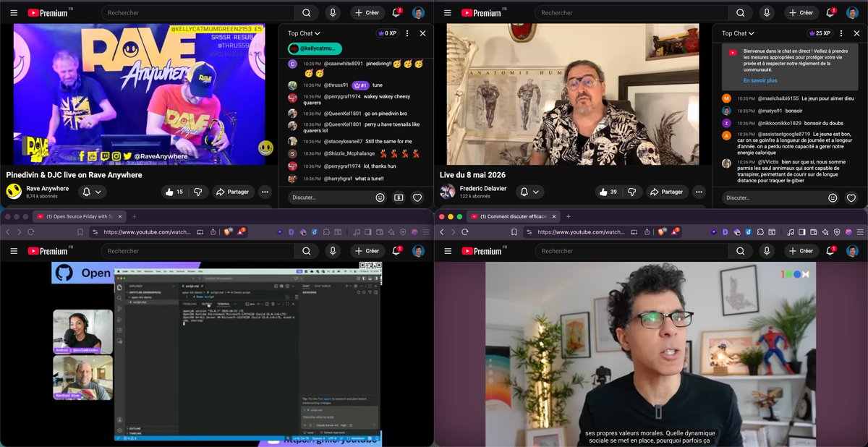Close the Frederic Delavier live chat panel
This screenshot has height=447, width=868.
[x=856, y=33]
